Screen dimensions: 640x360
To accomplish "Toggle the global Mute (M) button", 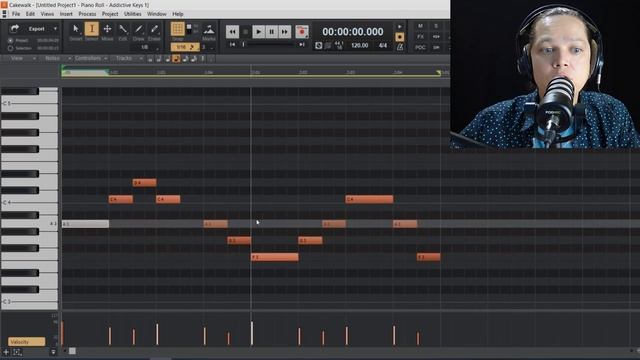I will tap(420, 26).
